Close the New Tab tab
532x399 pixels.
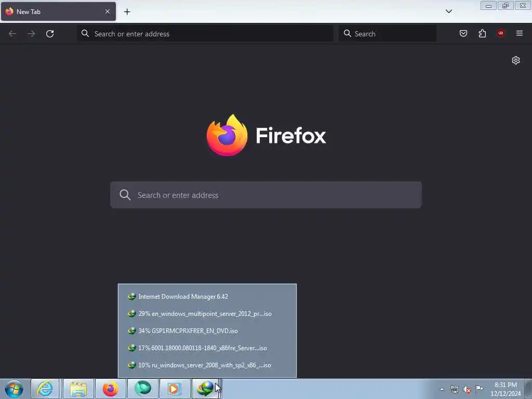click(x=107, y=11)
